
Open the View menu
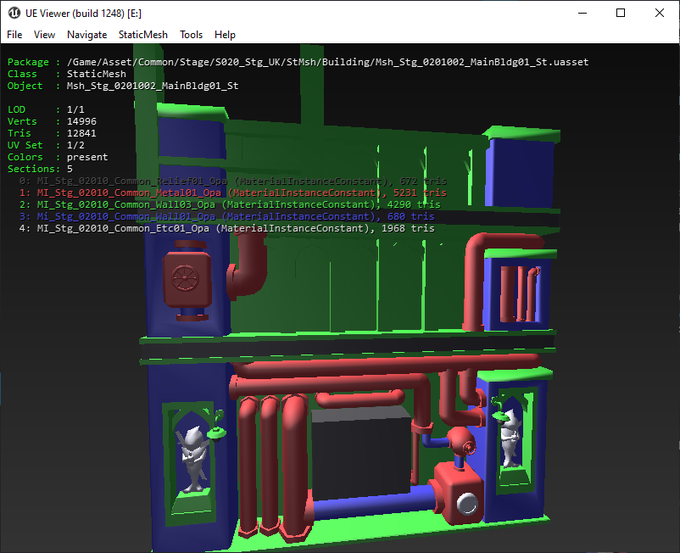click(x=44, y=34)
